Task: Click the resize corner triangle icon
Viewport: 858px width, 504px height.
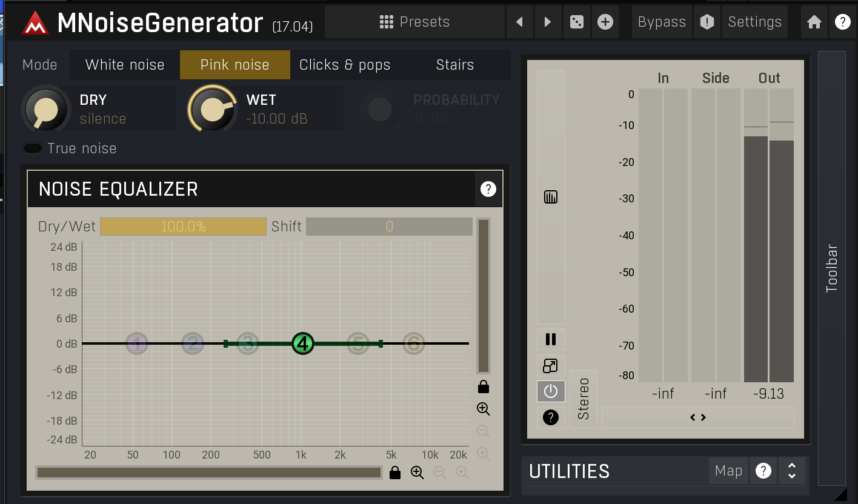Action: click(x=841, y=495)
